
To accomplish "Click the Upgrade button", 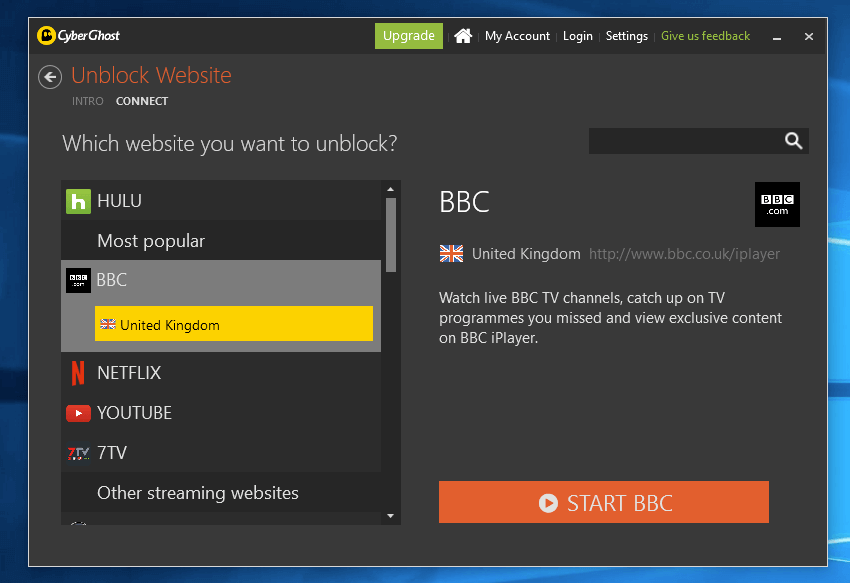I will 409,36.
